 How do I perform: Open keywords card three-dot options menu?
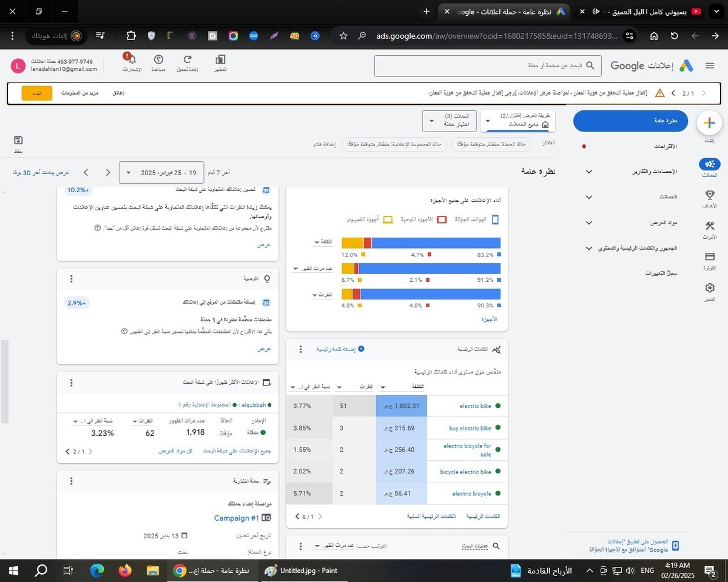point(300,349)
